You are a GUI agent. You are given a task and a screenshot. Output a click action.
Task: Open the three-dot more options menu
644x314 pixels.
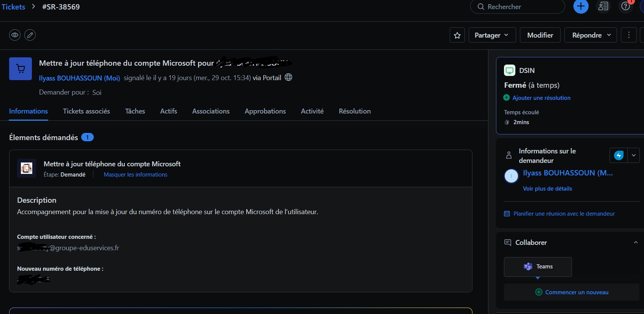(629, 35)
